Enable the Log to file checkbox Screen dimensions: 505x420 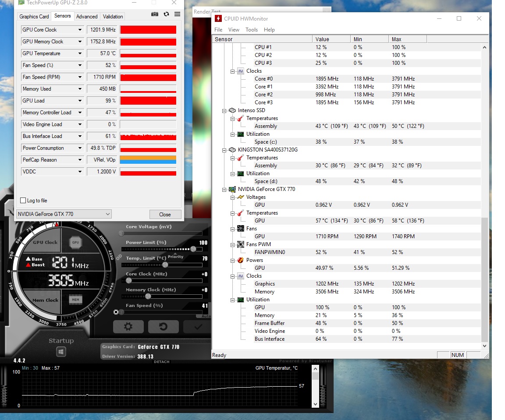(23, 201)
